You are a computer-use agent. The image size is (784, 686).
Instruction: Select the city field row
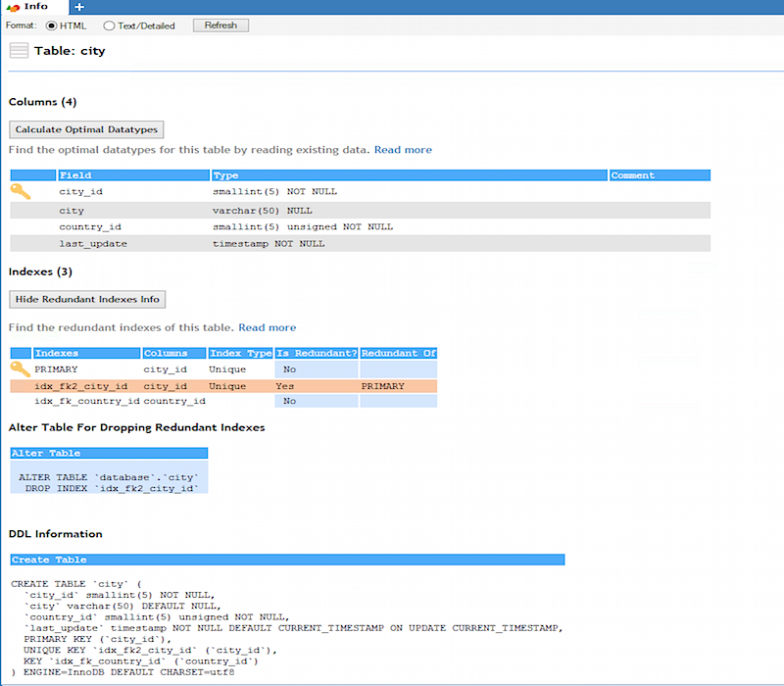(x=360, y=211)
